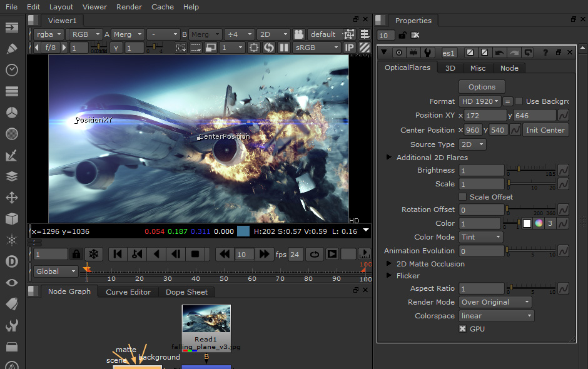588x369 pixels.
Task: Open the Deep nodes D icon
Action: click(12, 261)
